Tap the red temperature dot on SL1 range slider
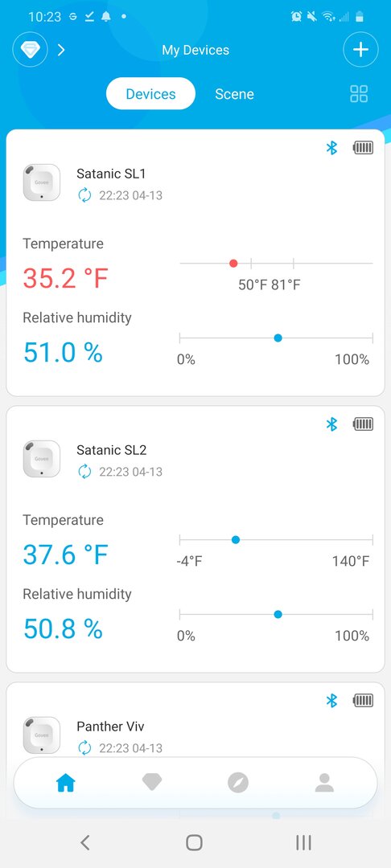The width and height of the screenshot is (391, 868). (x=233, y=263)
